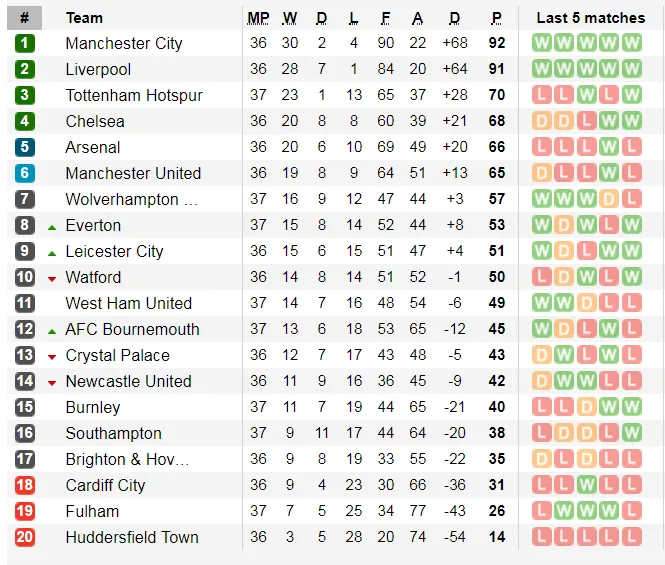Click the red down arrow beside Crystal Palace

click(x=51, y=356)
